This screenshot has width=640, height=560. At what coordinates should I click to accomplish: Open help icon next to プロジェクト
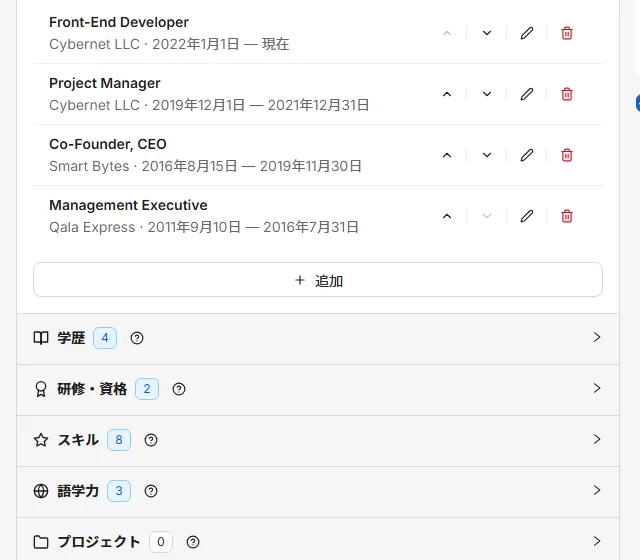[x=193, y=542]
